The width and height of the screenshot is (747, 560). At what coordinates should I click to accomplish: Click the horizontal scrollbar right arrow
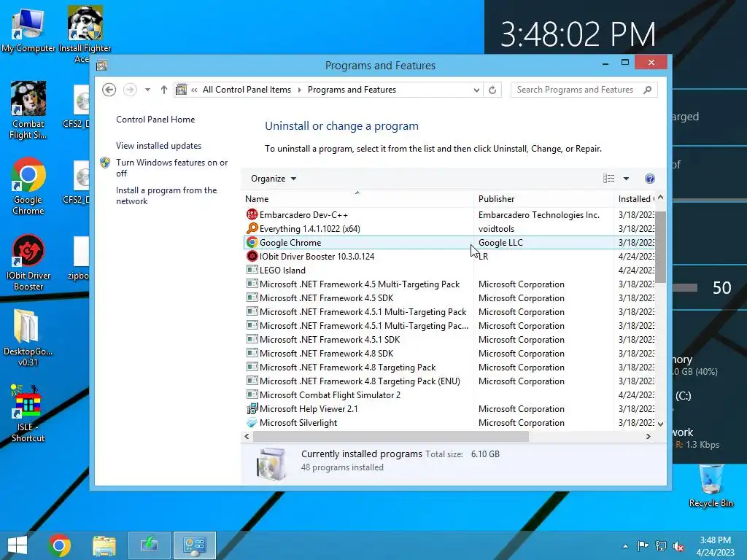click(x=649, y=436)
